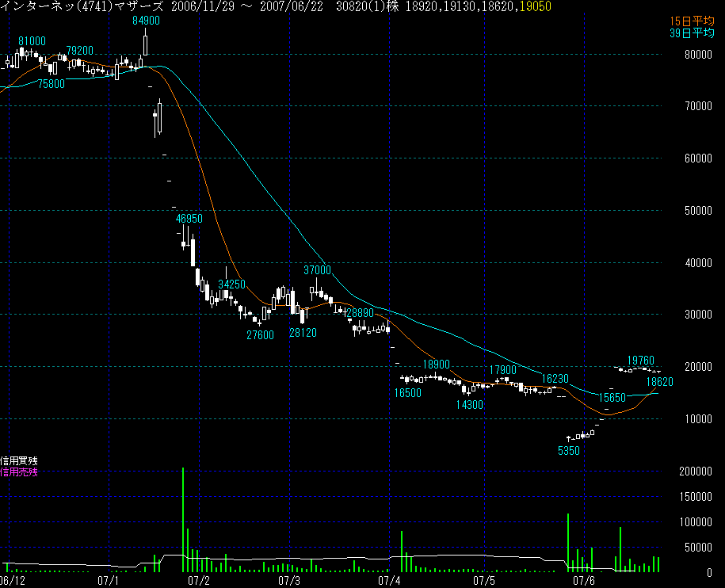This screenshot has height=588, width=725.
Task: Click the 84900 peak price label
Action: (146, 21)
